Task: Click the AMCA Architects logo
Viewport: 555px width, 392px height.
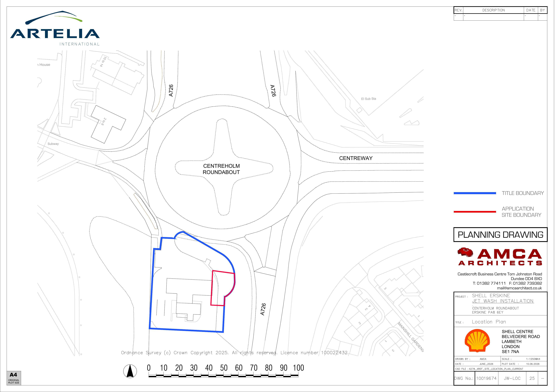Action: (500, 256)
